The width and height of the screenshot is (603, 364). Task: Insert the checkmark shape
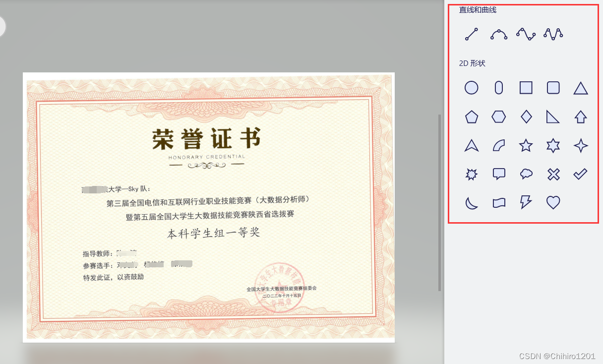pos(581,174)
